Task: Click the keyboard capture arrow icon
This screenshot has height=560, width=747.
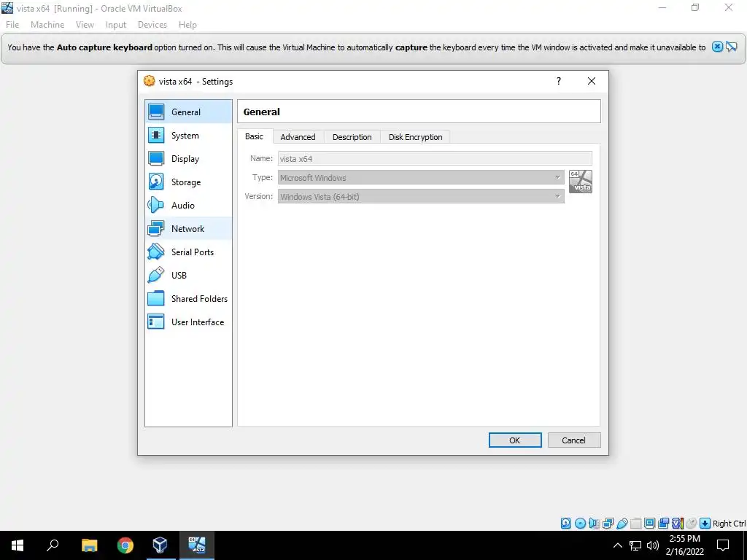Action: [x=705, y=524]
